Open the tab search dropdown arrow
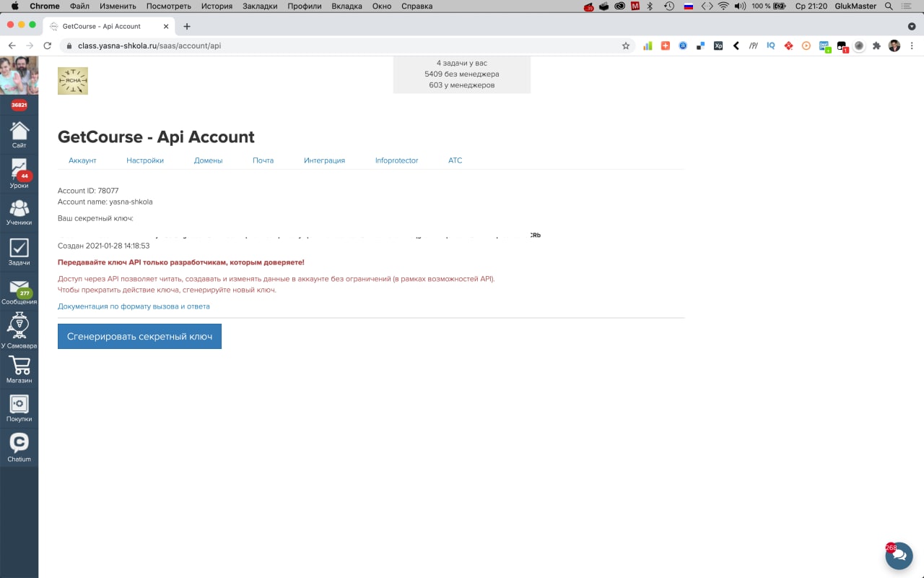The height and width of the screenshot is (578, 924). (x=912, y=26)
